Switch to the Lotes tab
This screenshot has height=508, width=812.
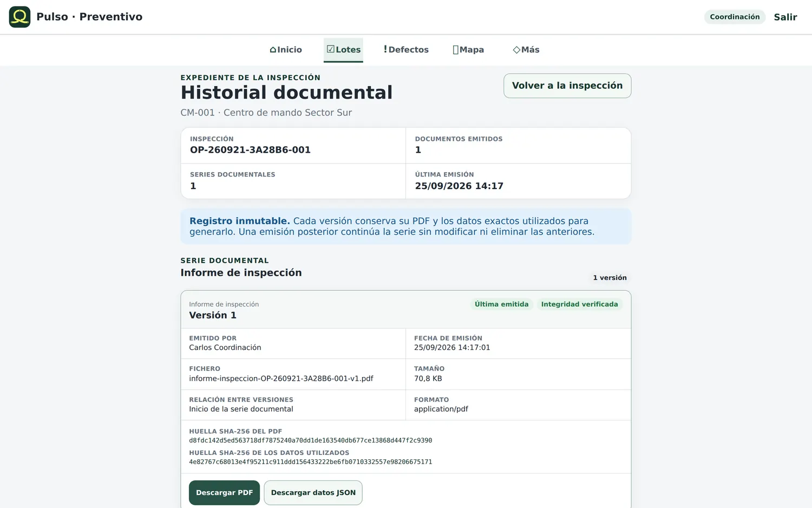(x=343, y=50)
